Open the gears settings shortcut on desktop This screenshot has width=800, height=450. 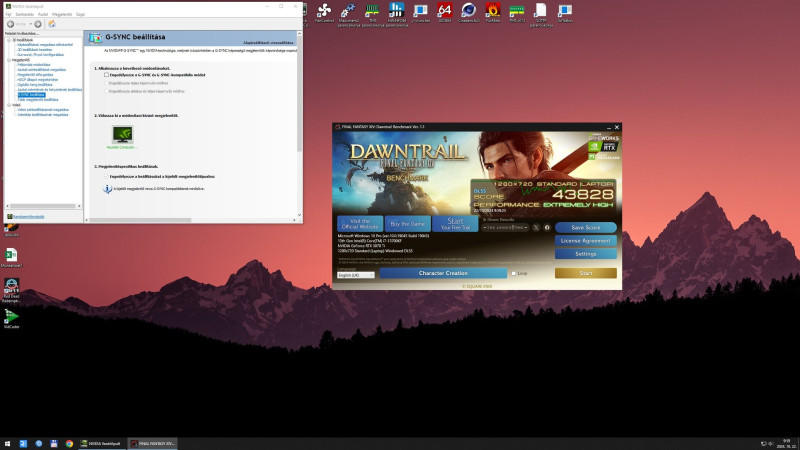[x=348, y=14]
